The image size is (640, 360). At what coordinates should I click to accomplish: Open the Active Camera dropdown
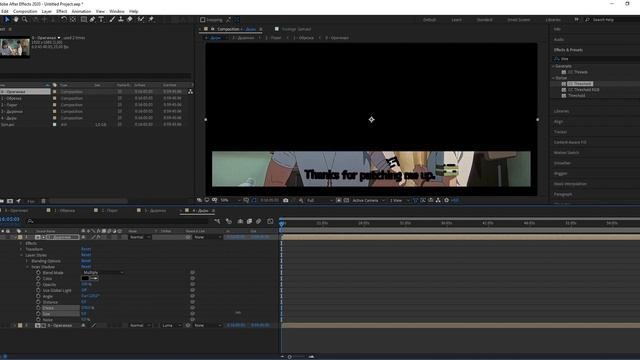[369, 200]
